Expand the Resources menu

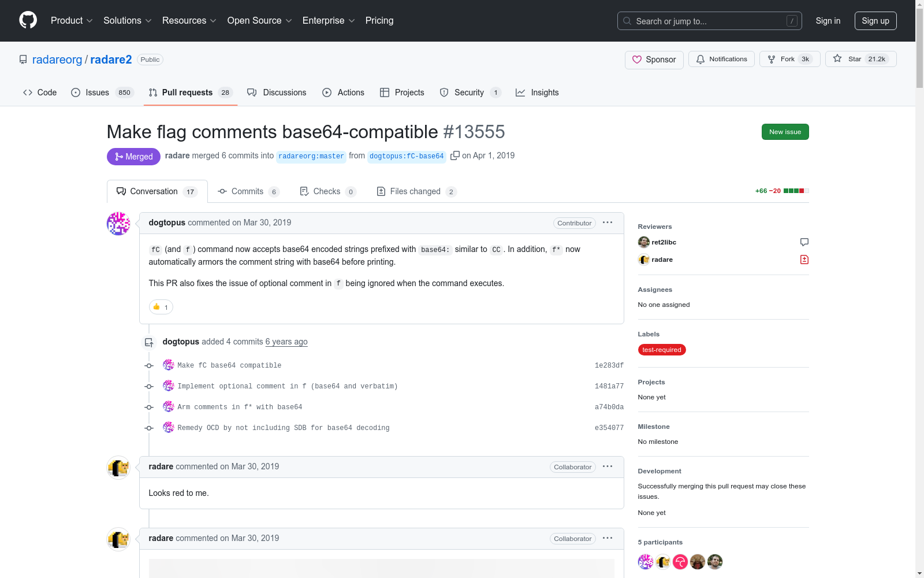(x=189, y=21)
